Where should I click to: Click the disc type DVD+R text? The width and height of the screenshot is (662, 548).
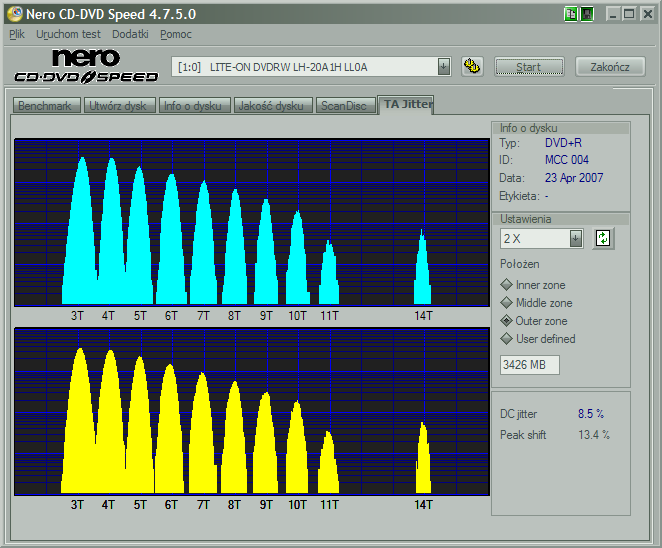pyautogui.click(x=563, y=143)
